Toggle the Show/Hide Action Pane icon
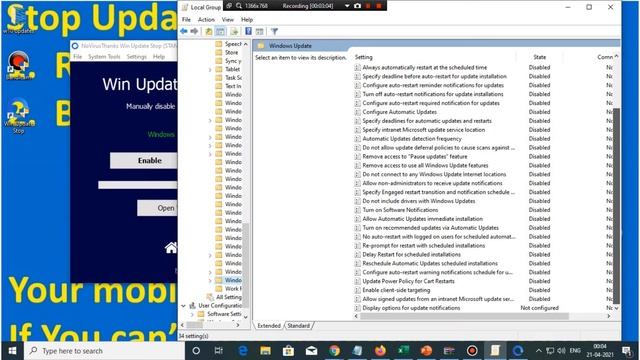The width and height of the screenshot is (640, 360). 260,31
